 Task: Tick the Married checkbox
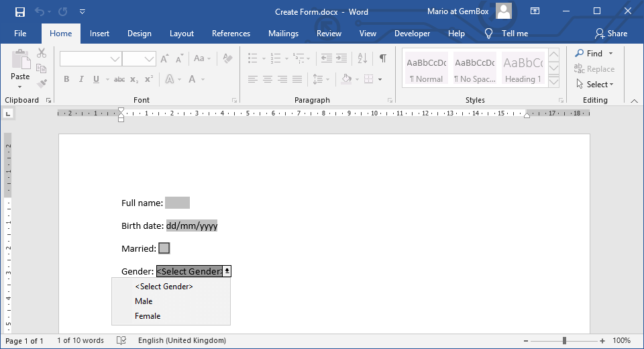pyautogui.click(x=164, y=248)
